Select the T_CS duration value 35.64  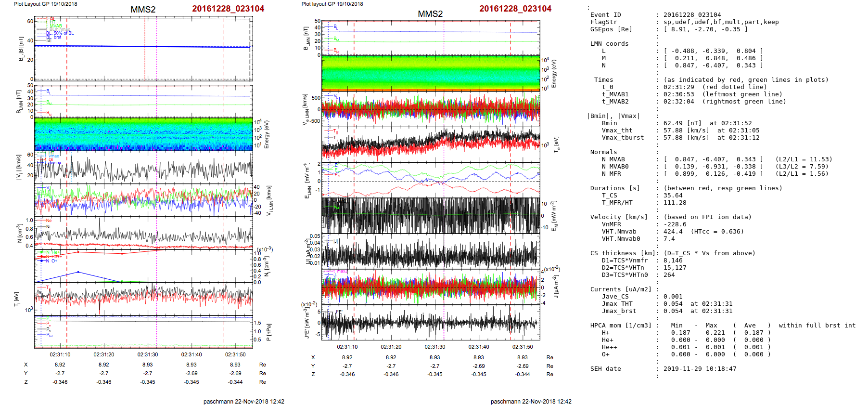(x=673, y=196)
